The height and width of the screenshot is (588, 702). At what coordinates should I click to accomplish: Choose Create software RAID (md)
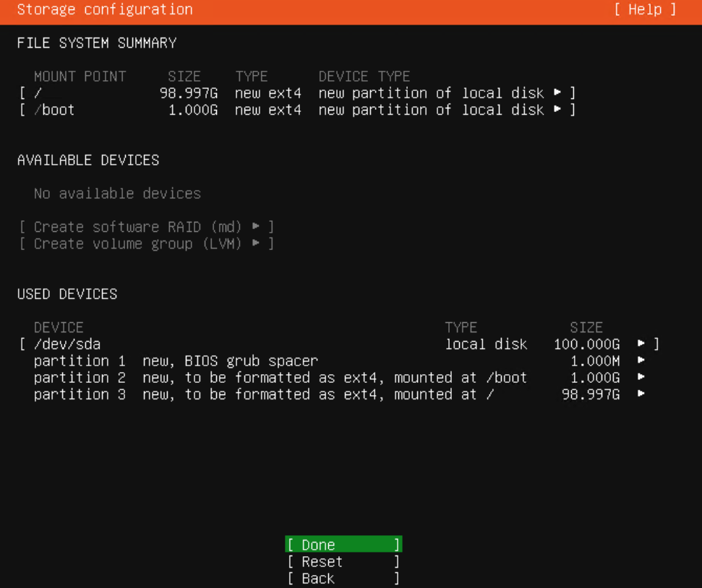click(137, 227)
